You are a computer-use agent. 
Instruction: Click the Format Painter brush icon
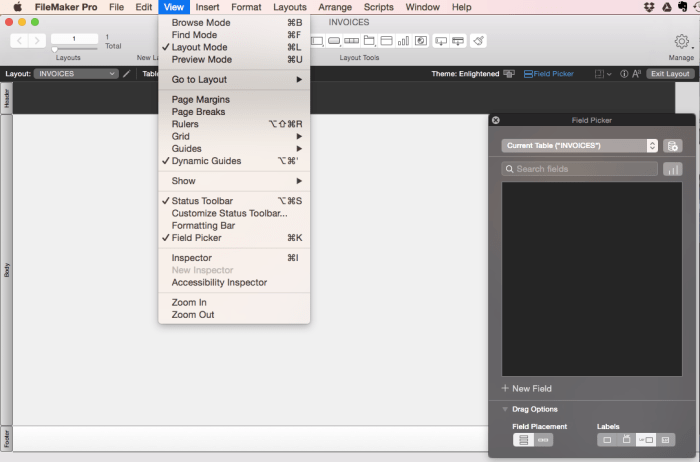[478, 41]
